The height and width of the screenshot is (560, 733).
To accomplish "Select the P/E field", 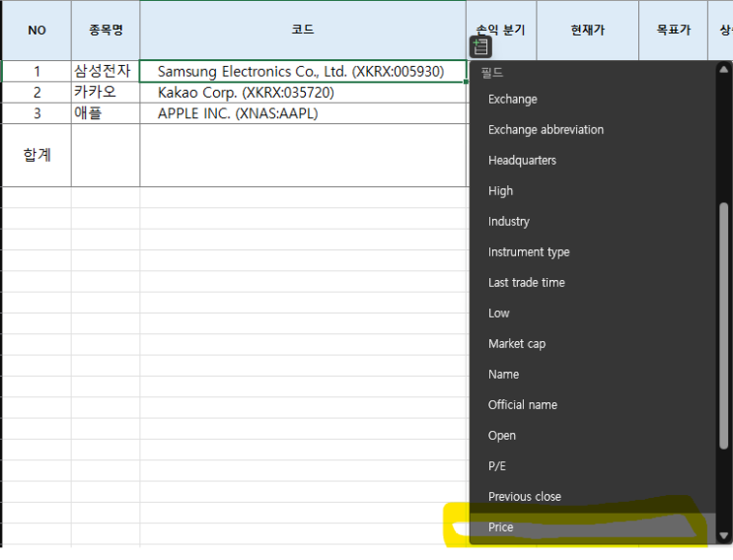I will tap(592, 466).
